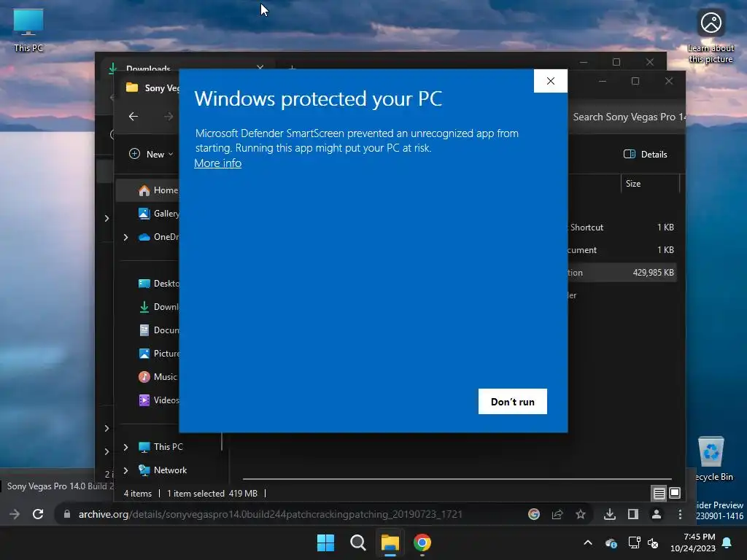Select the 429,985 KB file row
The image size is (747, 560).
622,273
